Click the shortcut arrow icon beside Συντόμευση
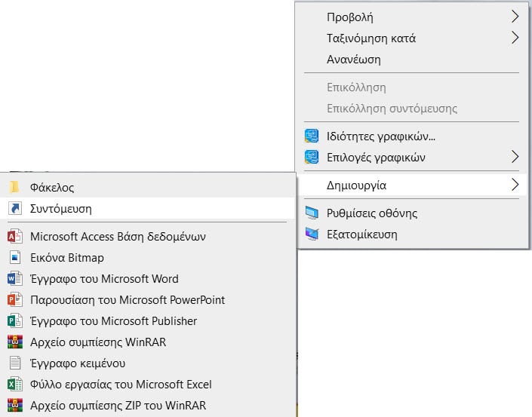The image size is (532, 417). [14, 208]
